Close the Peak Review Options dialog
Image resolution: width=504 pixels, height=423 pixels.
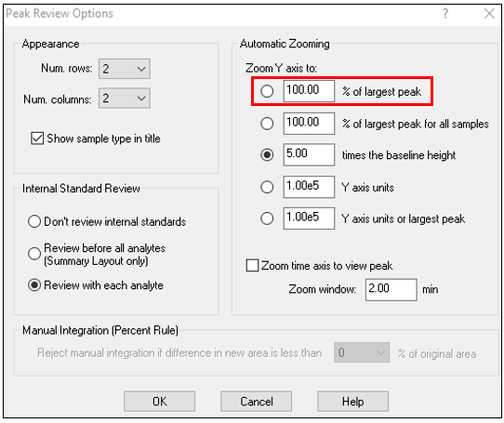point(489,14)
